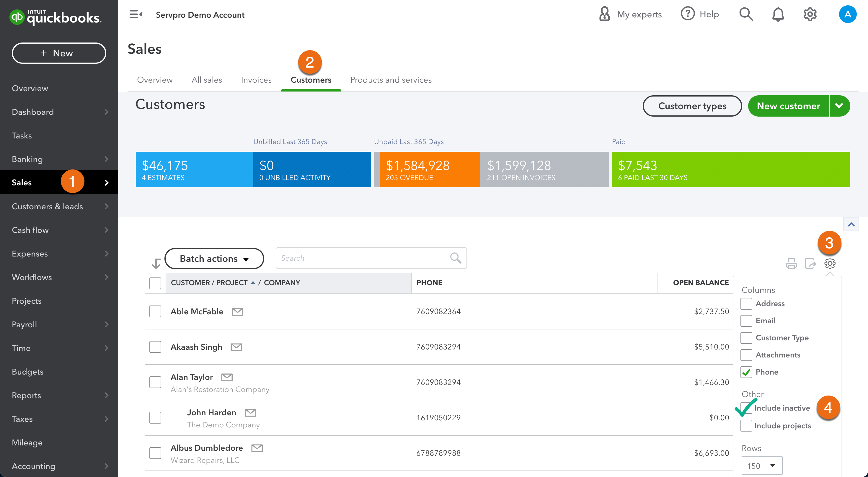
Task: Switch to the Invoices tab
Action: pyautogui.click(x=256, y=80)
